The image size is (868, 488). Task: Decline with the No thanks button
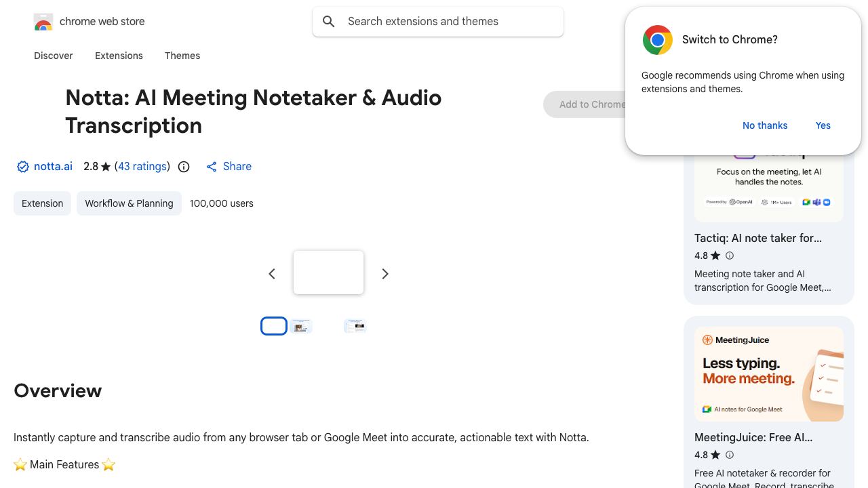[765, 125]
